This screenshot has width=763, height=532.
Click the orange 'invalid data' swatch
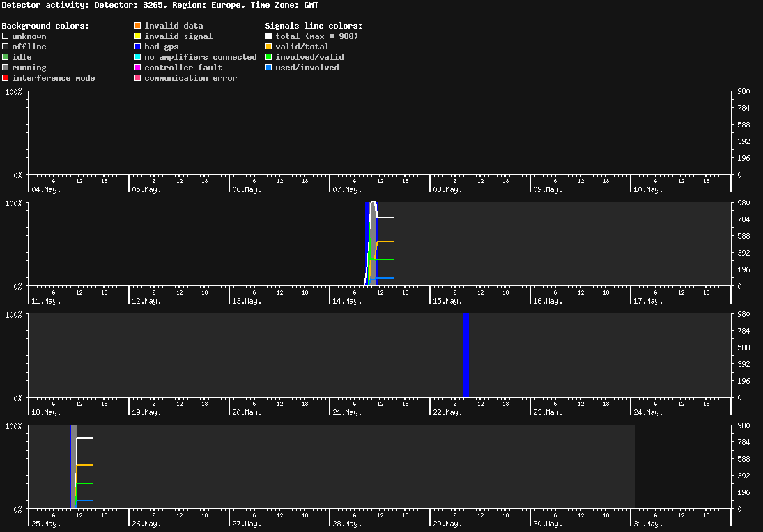(138, 25)
